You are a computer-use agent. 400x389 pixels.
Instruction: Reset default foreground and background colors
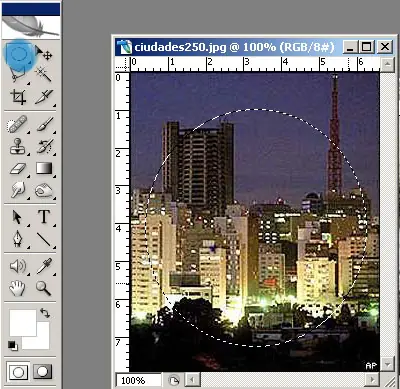pos(13,345)
